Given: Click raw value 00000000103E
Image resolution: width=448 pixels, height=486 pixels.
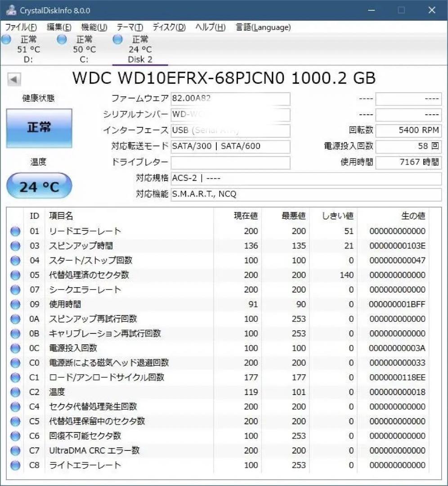Looking at the screenshot, I should (397, 246).
